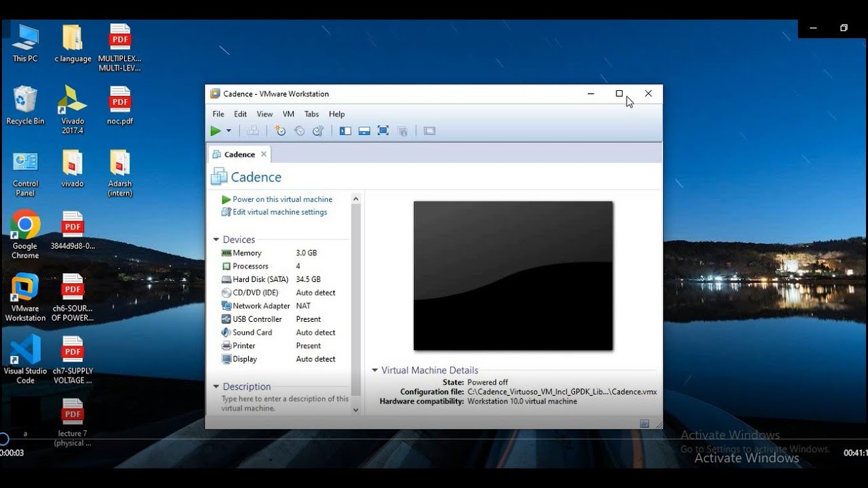Screen dimensions: 868x488
Task: Click the device panel scroll-down arrow
Action: click(356, 410)
